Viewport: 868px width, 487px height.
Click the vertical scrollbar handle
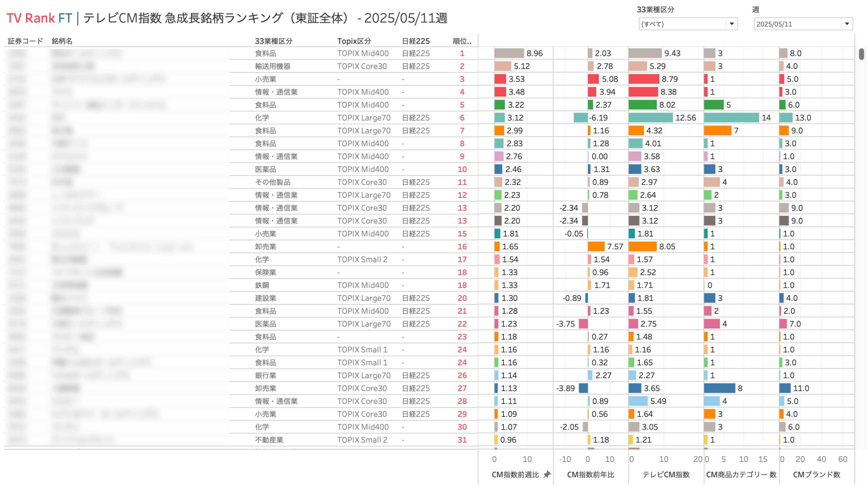pos(861,54)
